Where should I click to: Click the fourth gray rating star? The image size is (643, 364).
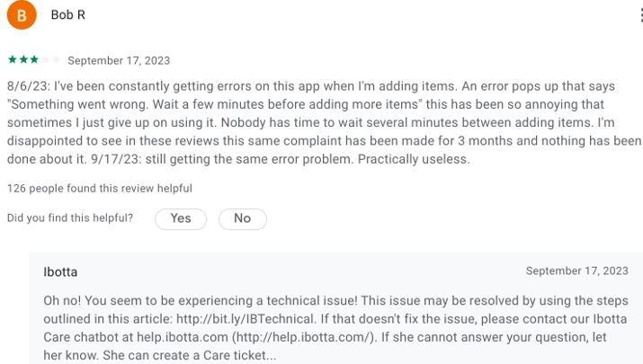coord(45,60)
